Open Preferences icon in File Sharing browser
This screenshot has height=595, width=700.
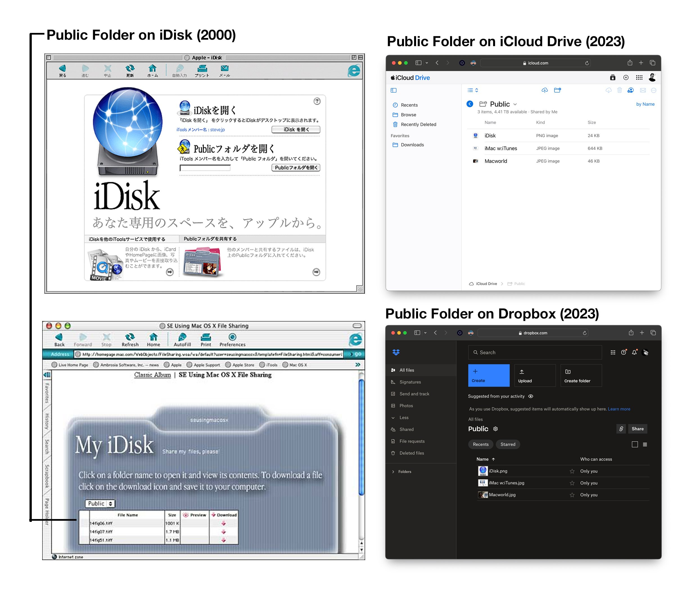pyautogui.click(x=232, y=340)
